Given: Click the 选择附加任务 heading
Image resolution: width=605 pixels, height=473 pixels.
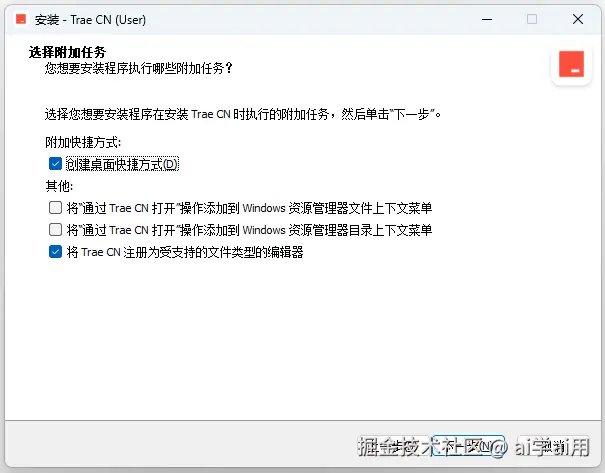Looking at the screenshot, I should pyautogui.click(x=67, y=52).
